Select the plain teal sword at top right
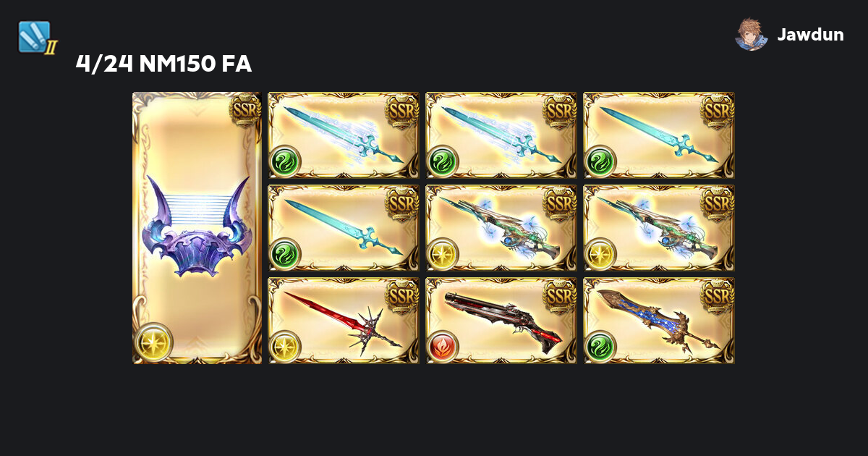The height and width of the screenshot is (456, 868). pyautogui.click(x=659, y=135)
